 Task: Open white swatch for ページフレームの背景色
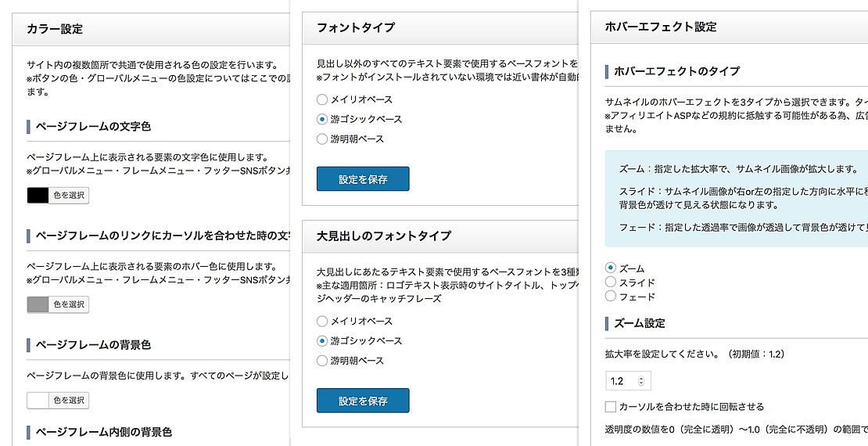coord(38,400)
